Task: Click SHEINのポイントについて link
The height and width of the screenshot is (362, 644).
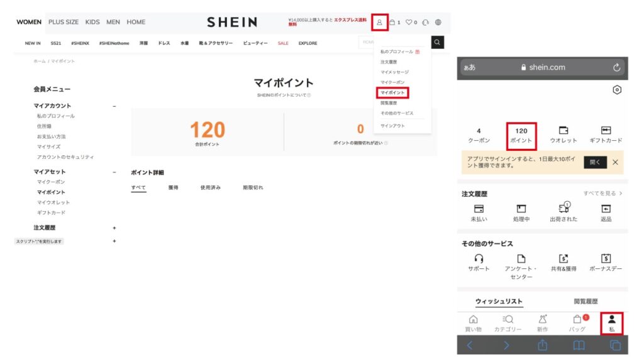Action: (x=284, y=96)
